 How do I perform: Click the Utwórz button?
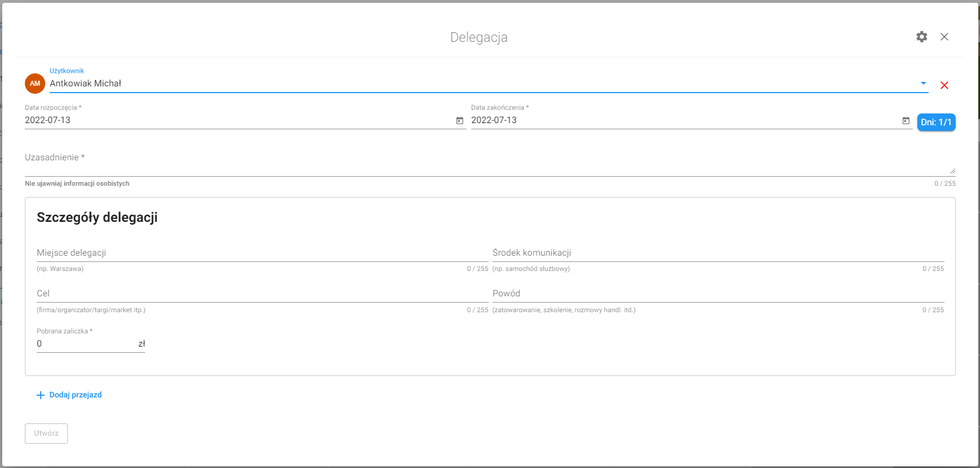point(46,434)
